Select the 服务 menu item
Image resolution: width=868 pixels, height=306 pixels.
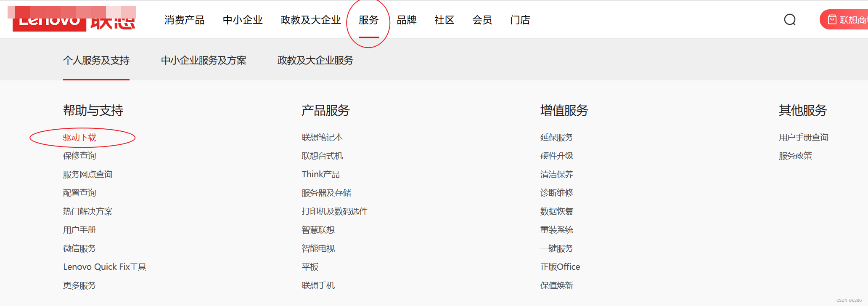point(369,20)
